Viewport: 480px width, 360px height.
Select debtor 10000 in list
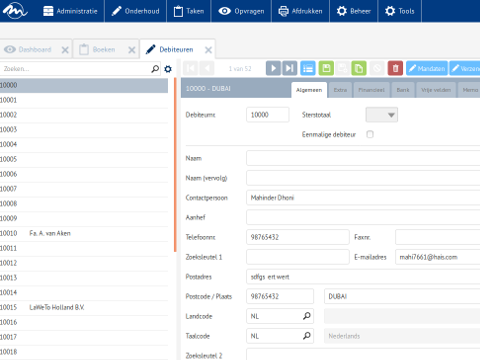pos(84,85)
